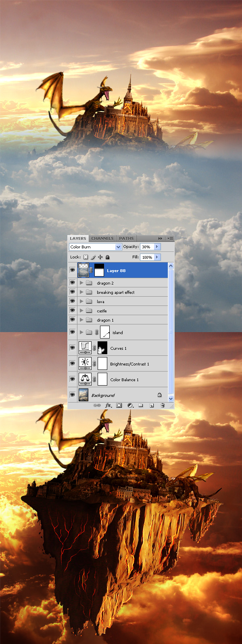Open the Fill slider arrow
This screenshot has width=242, height=644.
(157, 257)
